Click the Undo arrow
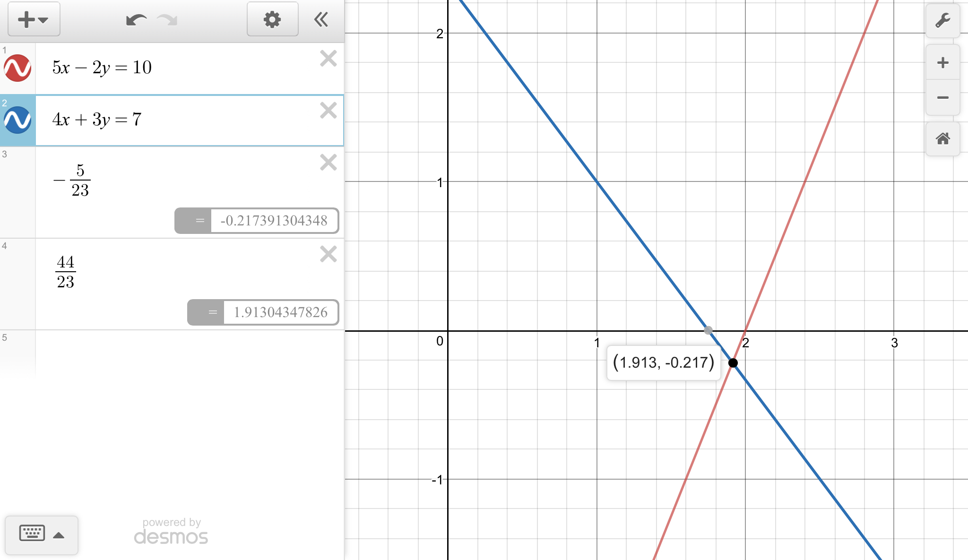Image resolution: width=968 pixels, height=560 pixels. coord(136,20)
